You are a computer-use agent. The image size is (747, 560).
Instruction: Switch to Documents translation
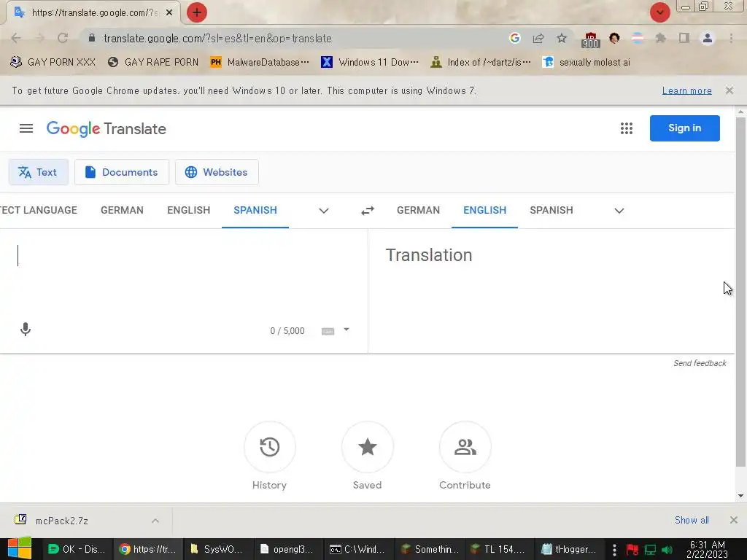tap(122, 172)
